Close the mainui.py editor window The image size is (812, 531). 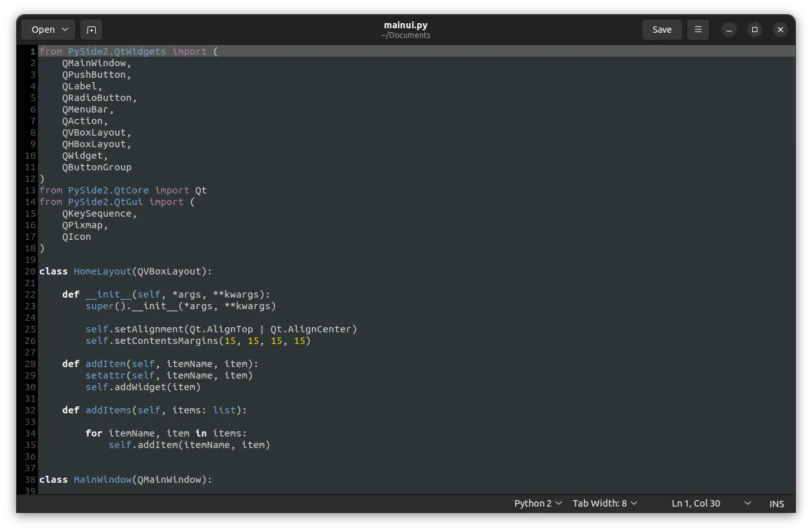point(780,30)
